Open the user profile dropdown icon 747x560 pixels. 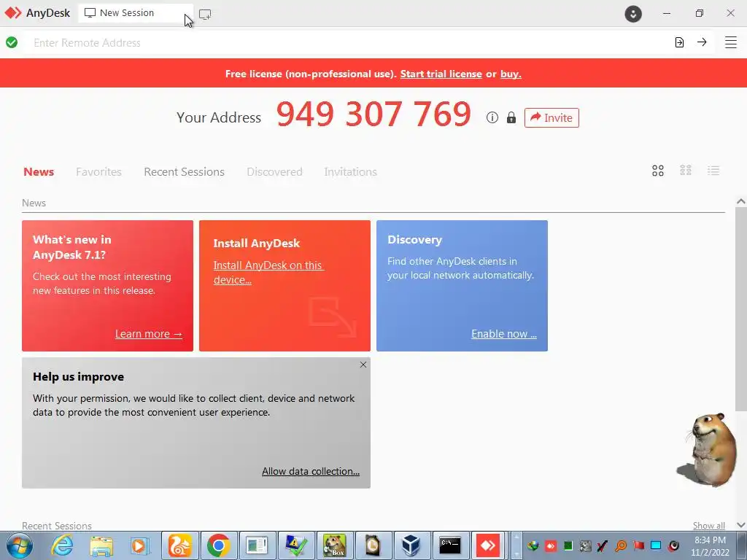[x=633, y=14]
